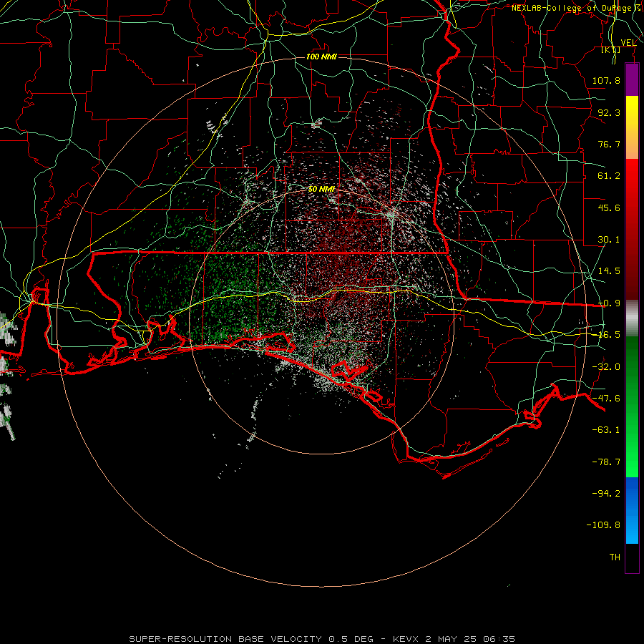Select the 76.7 velocity scale label
The image size is (644, 644).
[x=609, y=144]
